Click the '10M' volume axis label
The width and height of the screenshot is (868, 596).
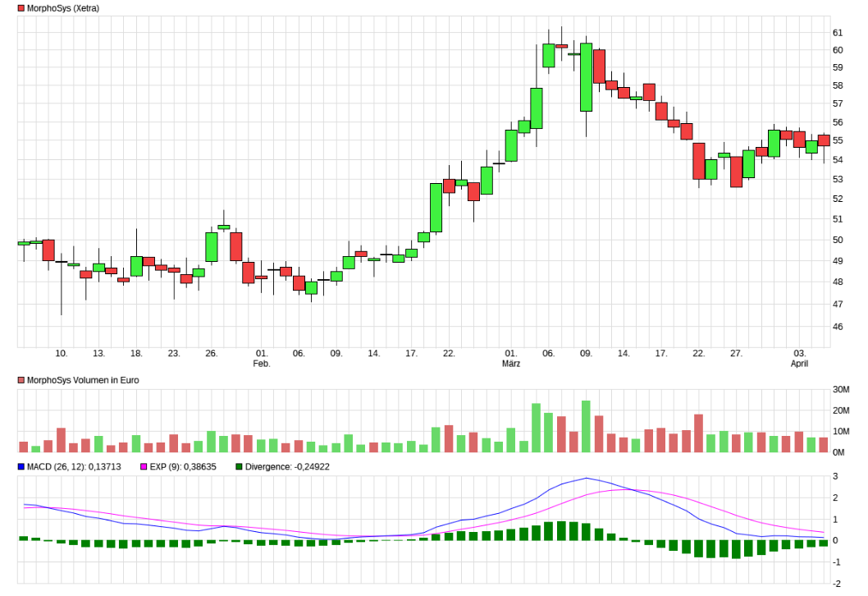841,431
